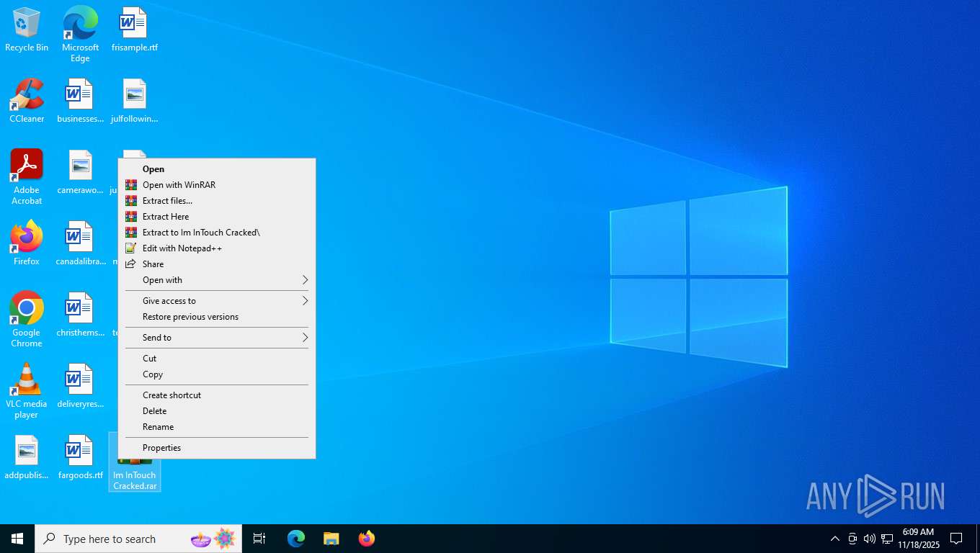Open the volume control in tray

click(x=869, y=539)
